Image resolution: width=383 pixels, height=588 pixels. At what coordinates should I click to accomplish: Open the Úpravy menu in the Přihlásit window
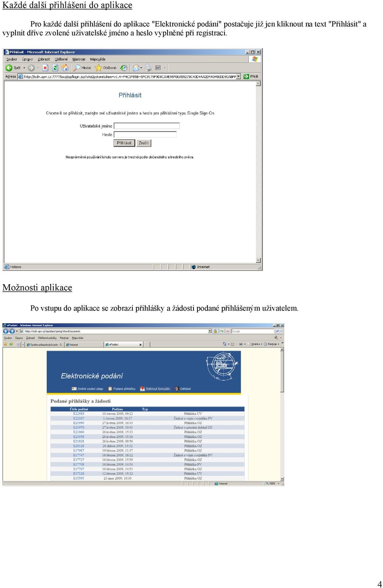(x=28, y=59)
